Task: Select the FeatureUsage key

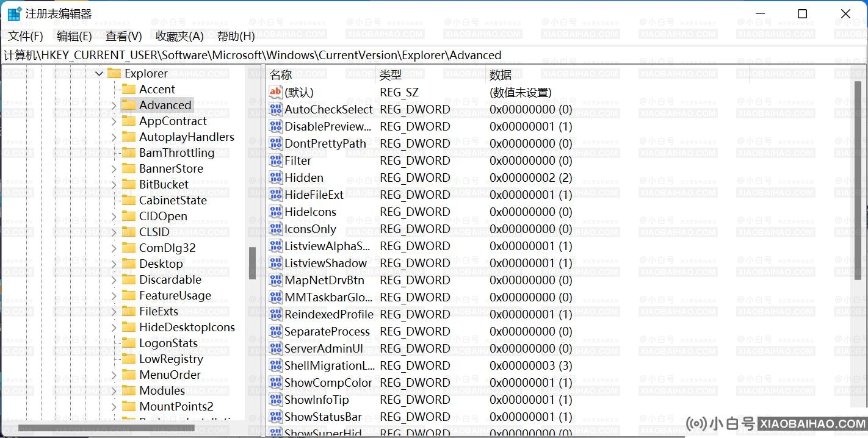Action: tap(175, 295)
